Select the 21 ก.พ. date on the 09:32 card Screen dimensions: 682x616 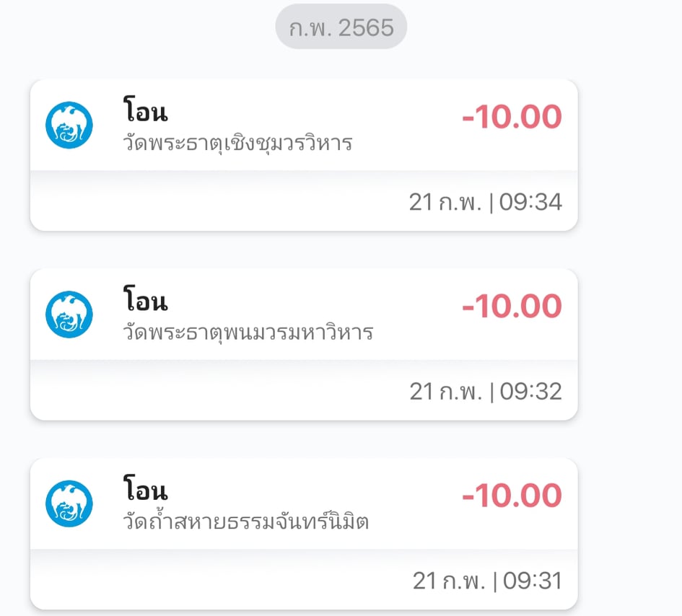tap(445, 392)
